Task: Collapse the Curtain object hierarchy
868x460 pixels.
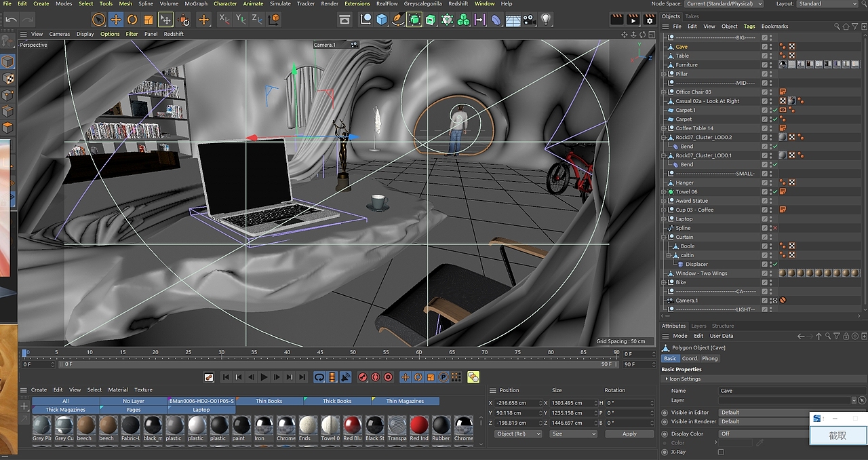Action: tap(664, 237)
